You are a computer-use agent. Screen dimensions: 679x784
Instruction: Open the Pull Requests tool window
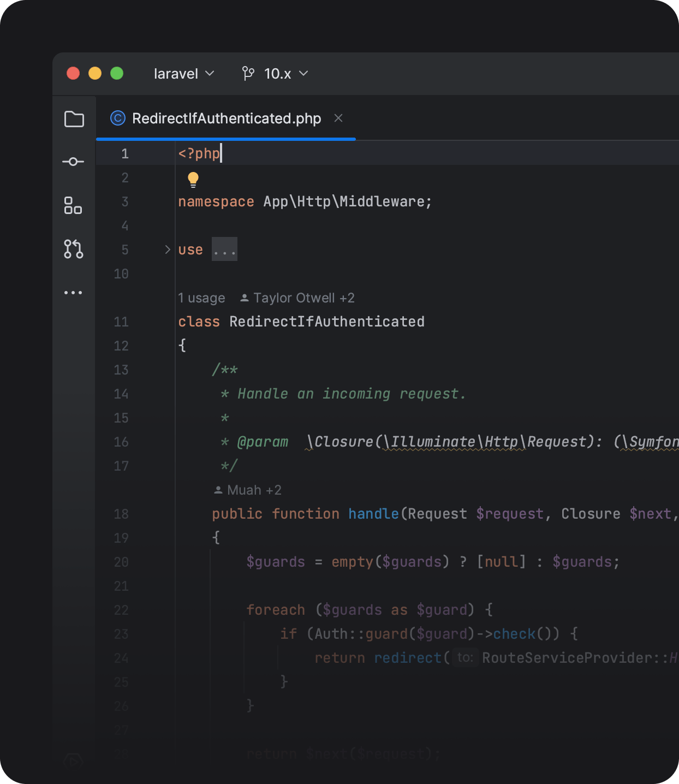coord(73,249)
